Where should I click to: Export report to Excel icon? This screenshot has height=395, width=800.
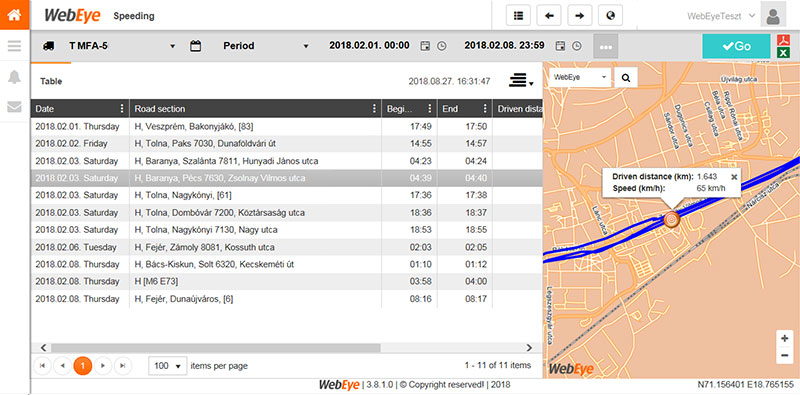[782, 53]
